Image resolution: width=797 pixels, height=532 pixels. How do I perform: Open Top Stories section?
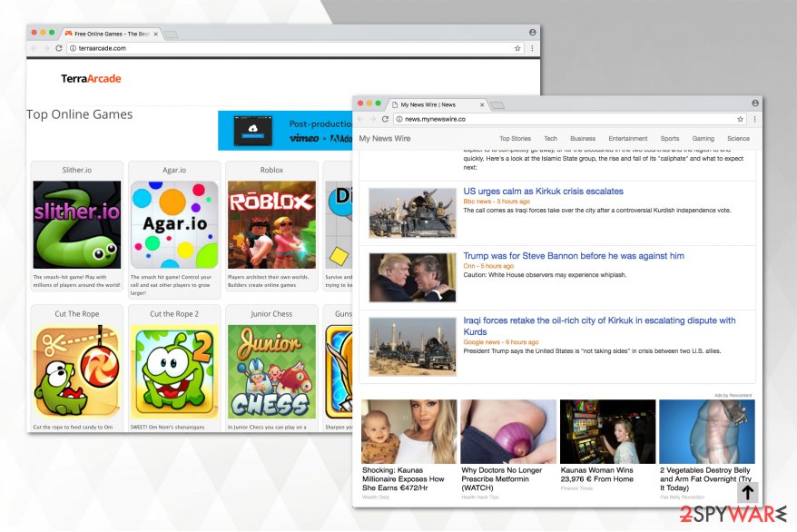515,138
